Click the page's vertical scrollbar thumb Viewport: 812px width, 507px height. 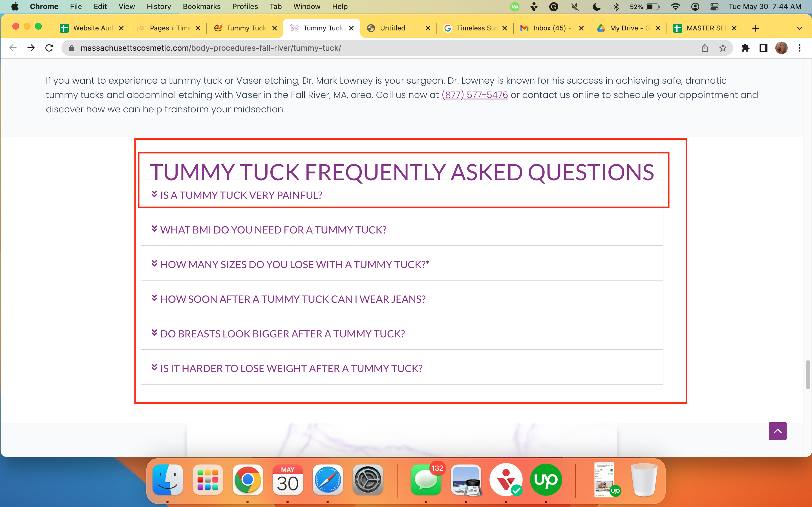[x=808, y=374]
